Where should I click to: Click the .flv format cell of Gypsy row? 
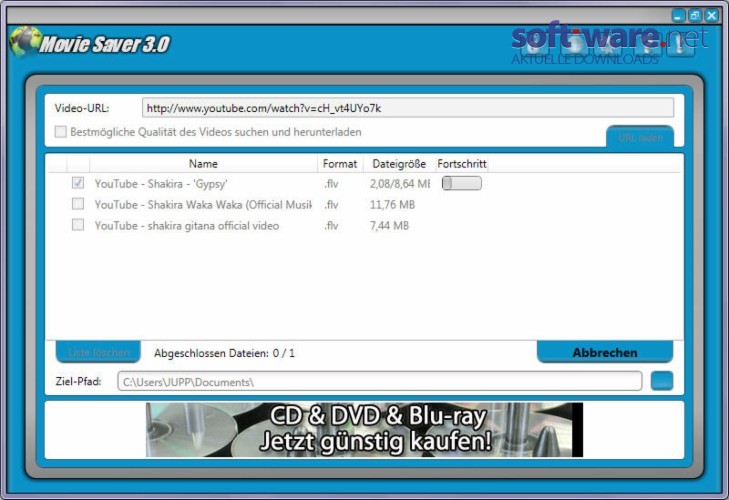[331, 184]
